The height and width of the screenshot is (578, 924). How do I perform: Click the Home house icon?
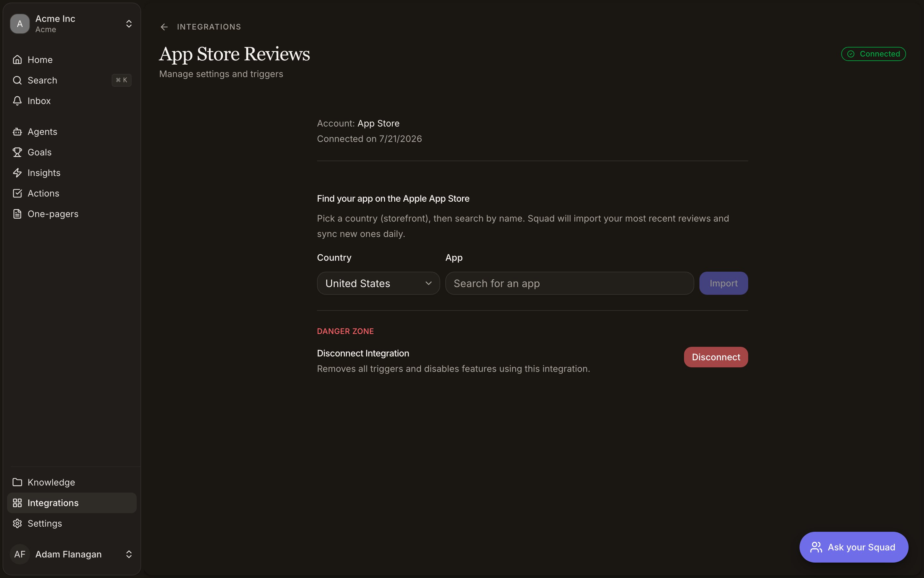pos(17,60)
